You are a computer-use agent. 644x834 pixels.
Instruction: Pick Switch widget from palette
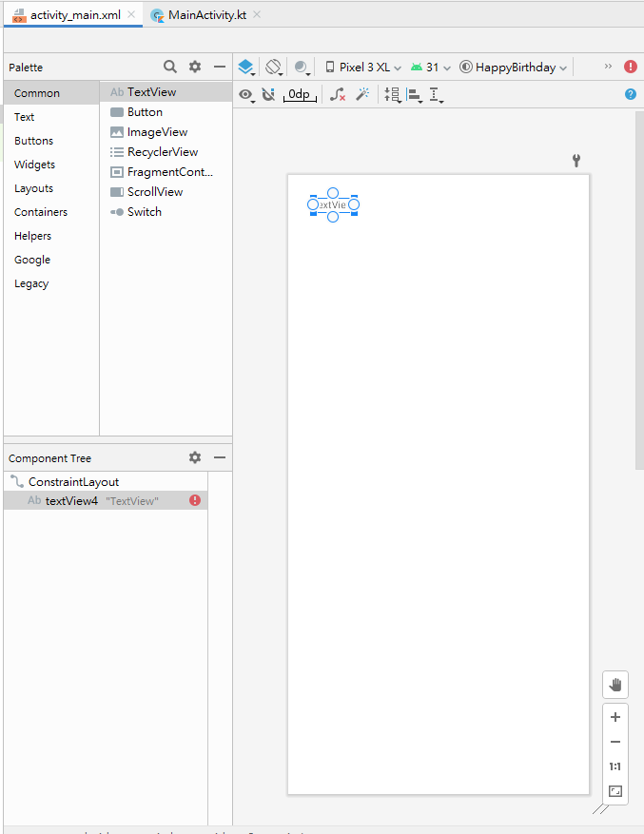pos(166,212)
